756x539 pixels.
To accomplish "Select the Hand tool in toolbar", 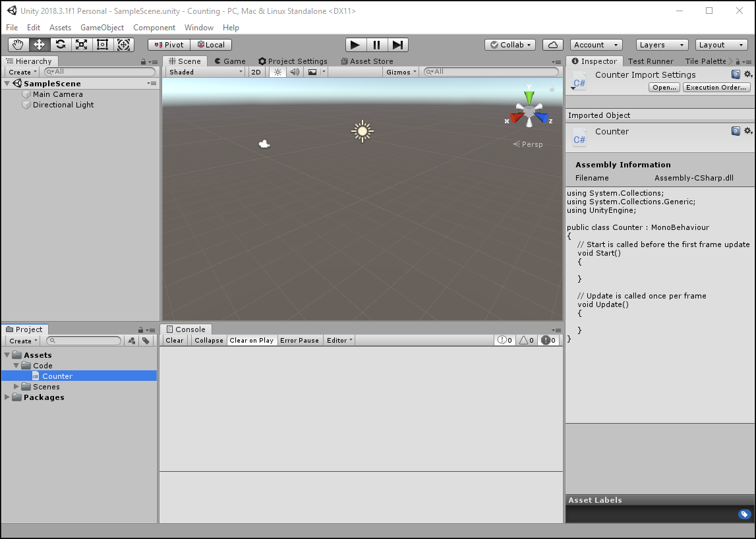I will (x=18, y=45).
